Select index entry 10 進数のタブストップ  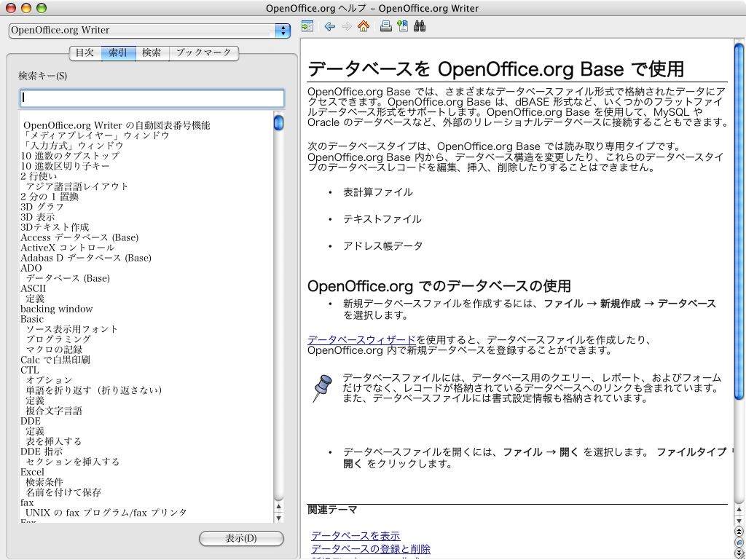click(x=70, y=156)
